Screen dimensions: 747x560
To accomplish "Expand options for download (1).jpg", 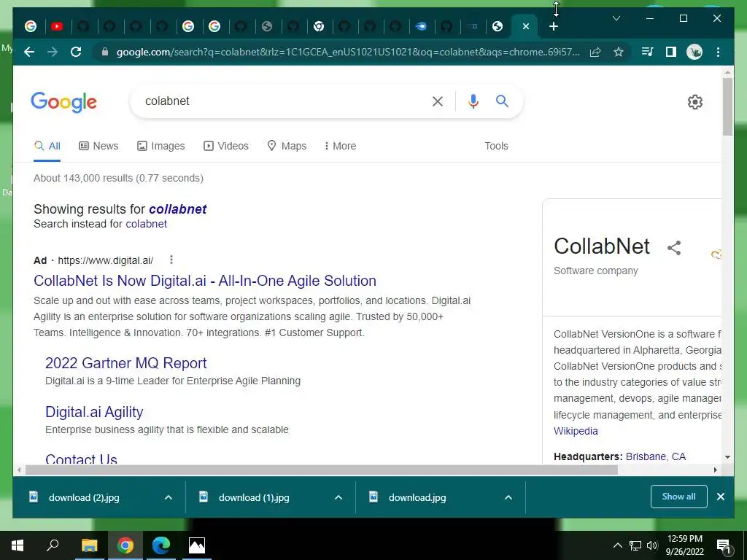I will click(338, 497).
